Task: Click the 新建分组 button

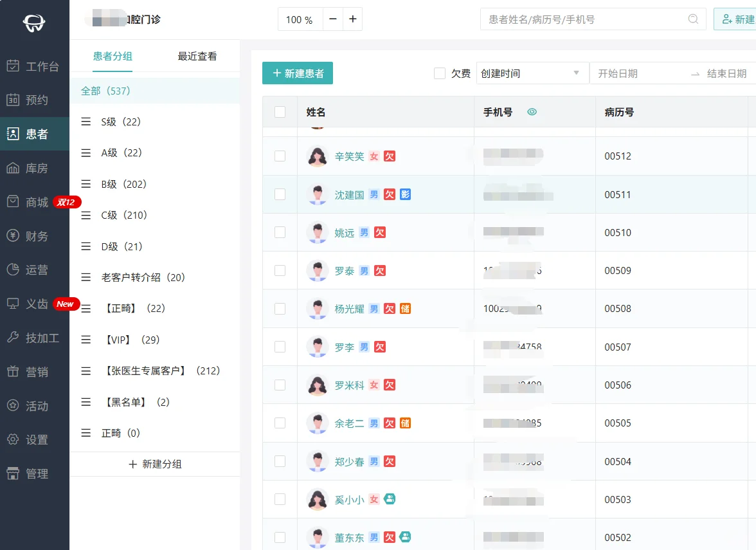Action: point(155,464)
